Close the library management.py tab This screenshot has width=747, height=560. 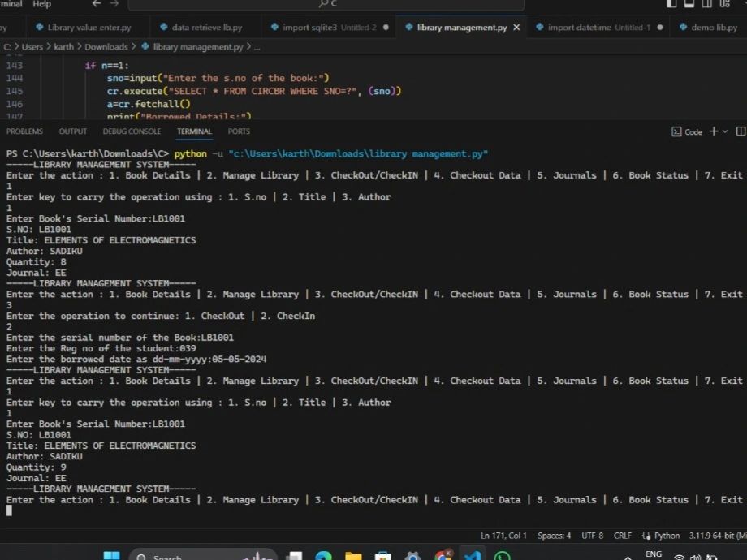coord(516,27)
